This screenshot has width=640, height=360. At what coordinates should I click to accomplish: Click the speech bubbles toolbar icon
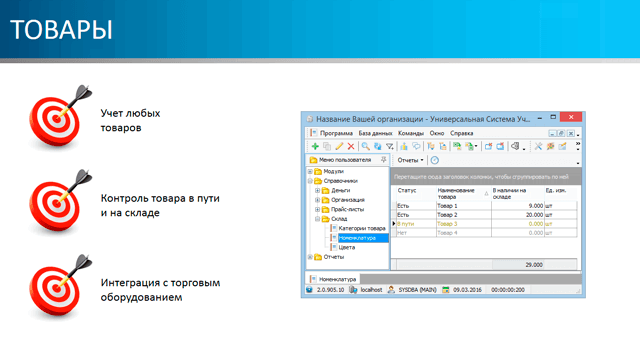[x=416, y=146]
